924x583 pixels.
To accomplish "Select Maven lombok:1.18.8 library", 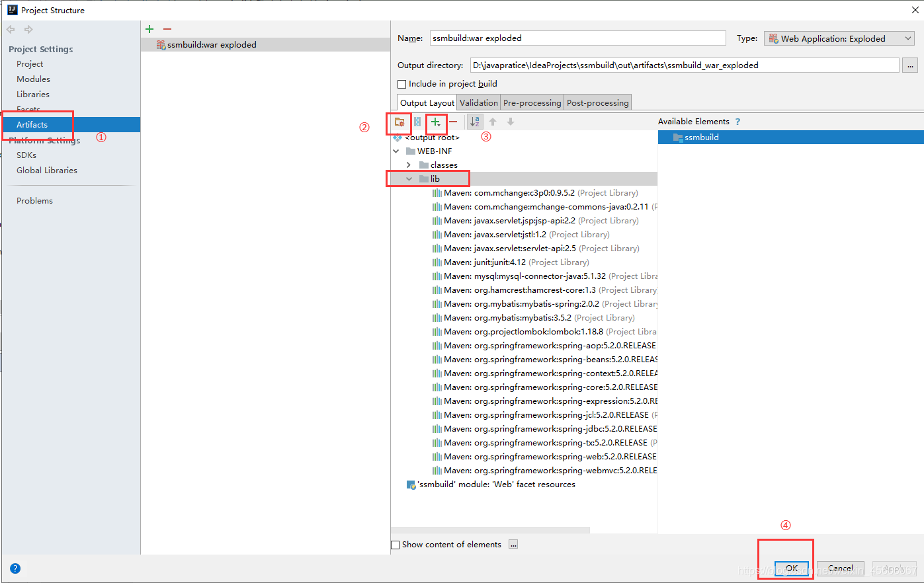I will [x=544, y=332].
